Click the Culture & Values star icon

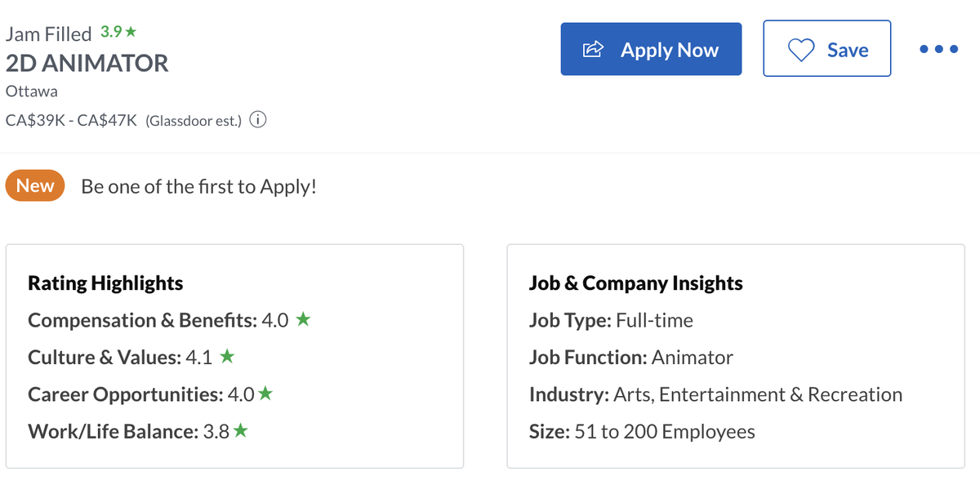(x=228, y=357)
